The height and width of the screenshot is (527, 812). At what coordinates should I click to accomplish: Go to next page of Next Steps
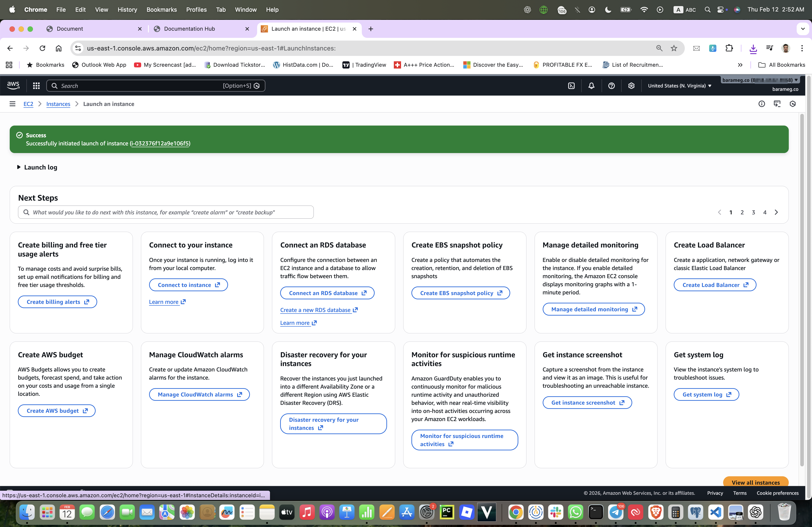(776, 212)
